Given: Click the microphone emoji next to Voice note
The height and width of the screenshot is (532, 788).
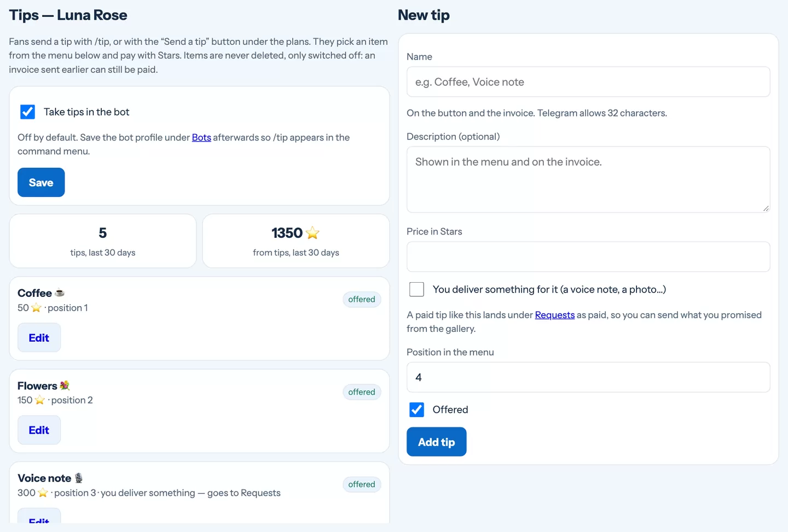Looking at the screenshot, I should [79, 478].
